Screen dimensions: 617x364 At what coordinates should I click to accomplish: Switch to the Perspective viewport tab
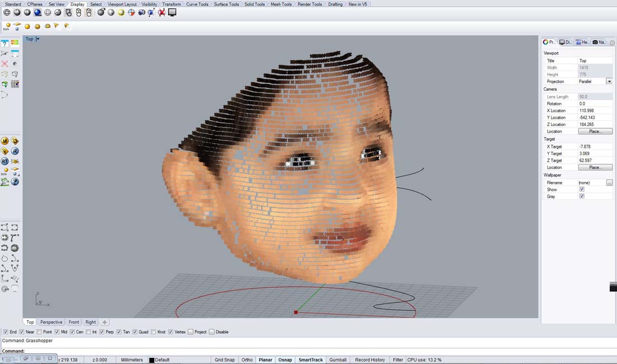[51, 322]
